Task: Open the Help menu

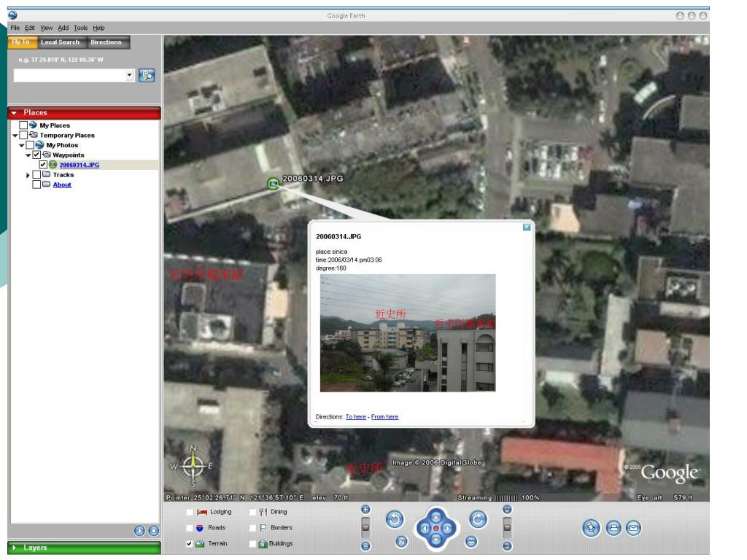Action: (x=98, y=28)
